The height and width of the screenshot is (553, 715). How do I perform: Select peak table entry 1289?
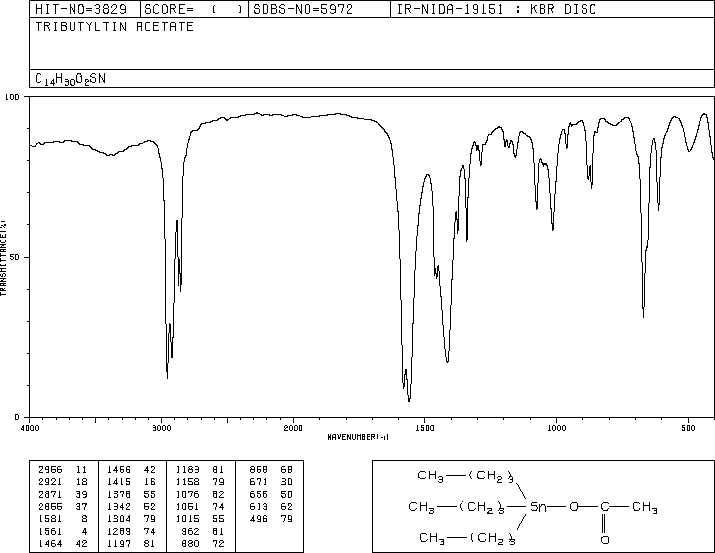pyautogui.click(x=119, y=531)
